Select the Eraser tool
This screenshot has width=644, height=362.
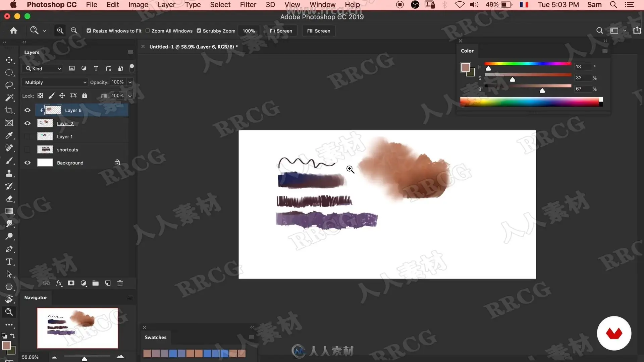tap(9, 198)
